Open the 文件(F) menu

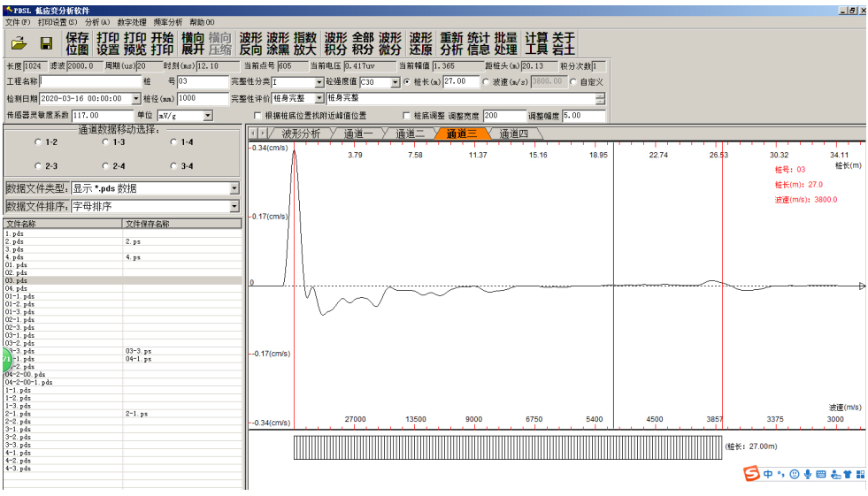[x=18, y=22]
